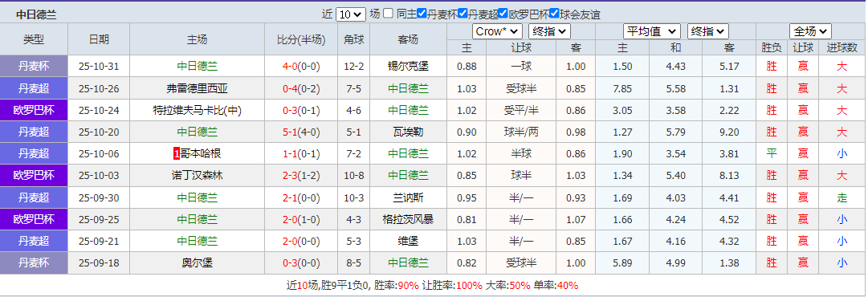
Task: Toggle the 同主 checkbox
Action: pos(389,14)
